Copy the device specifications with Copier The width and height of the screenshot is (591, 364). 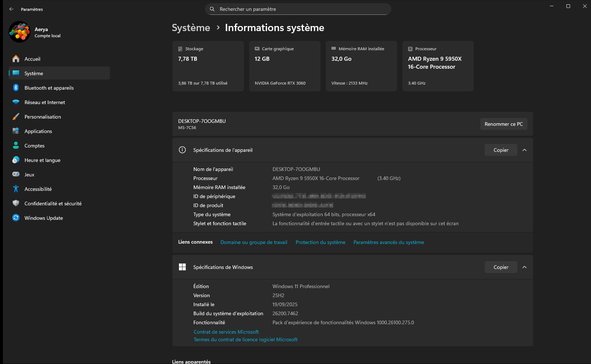(x=501, y=150)
